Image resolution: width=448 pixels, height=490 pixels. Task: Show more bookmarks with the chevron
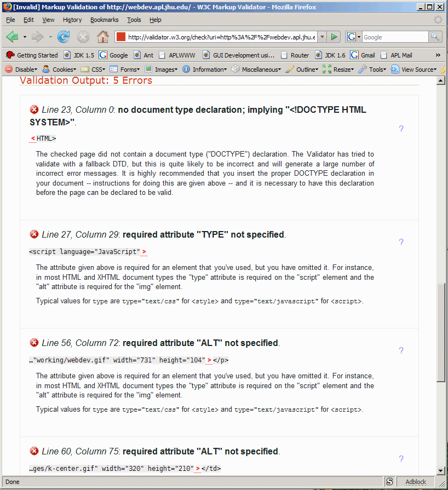(x=438, y=55)
